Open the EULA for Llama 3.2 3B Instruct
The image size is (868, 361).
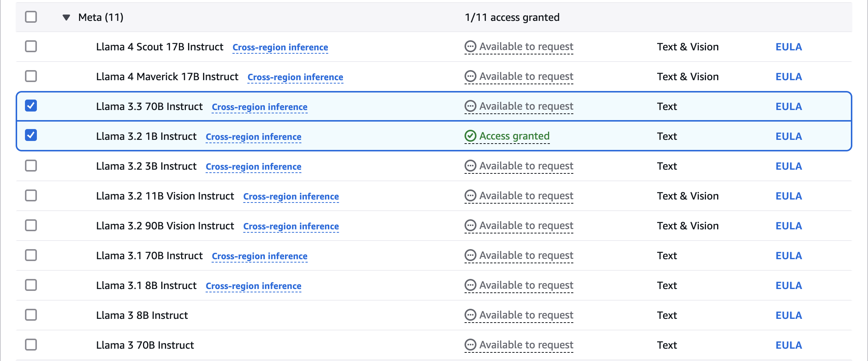(x=789, y=166)
